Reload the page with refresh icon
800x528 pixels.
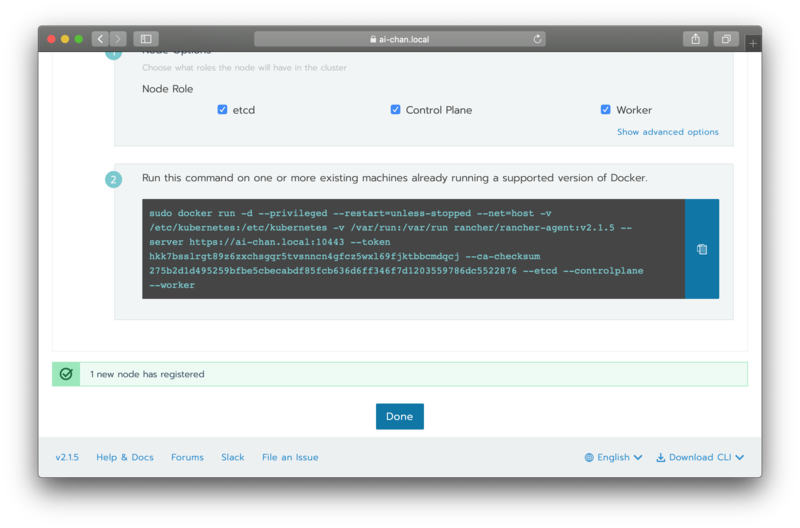(538, 39)
